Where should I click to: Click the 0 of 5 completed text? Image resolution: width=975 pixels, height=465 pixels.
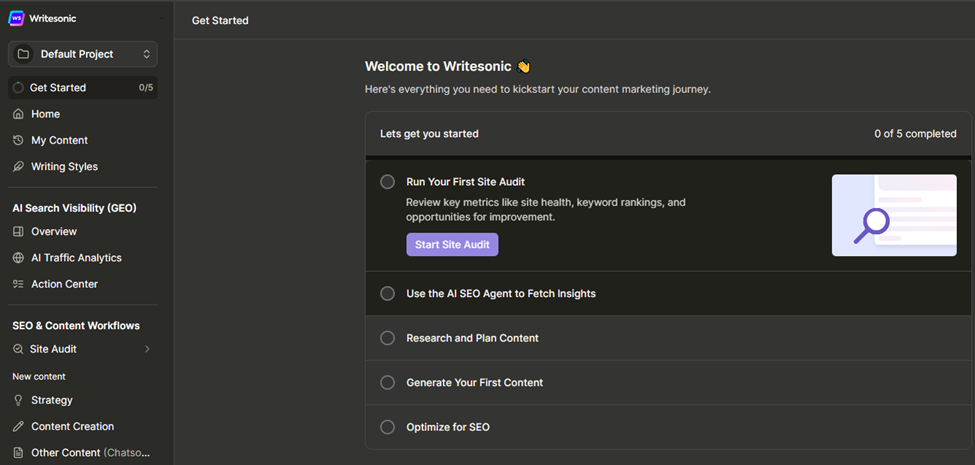915,134
